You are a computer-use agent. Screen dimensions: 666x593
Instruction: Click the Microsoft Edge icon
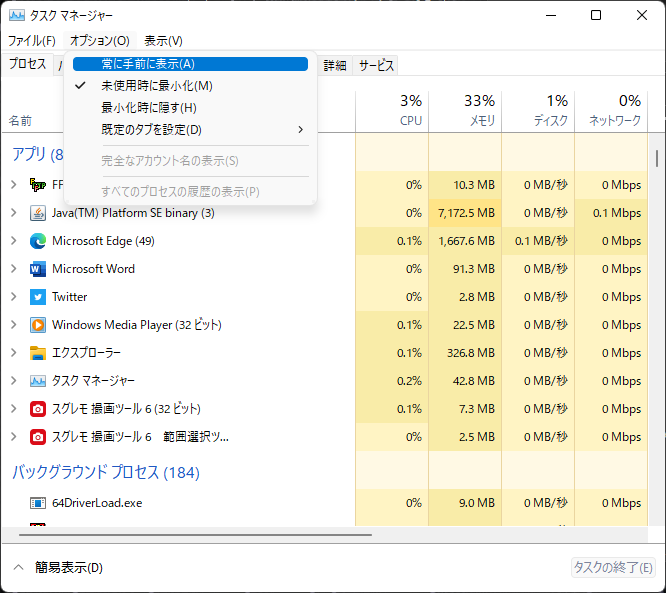[38, 241]
